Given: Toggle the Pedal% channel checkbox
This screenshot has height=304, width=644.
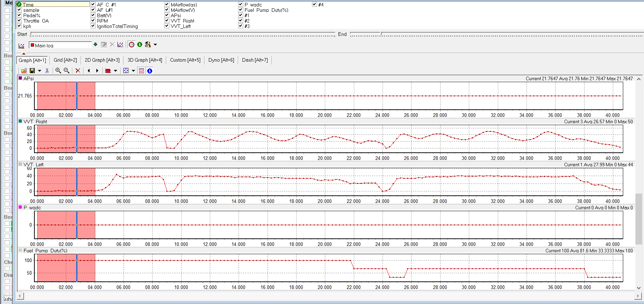Looking at the screenshot, I should click(19, 15).
